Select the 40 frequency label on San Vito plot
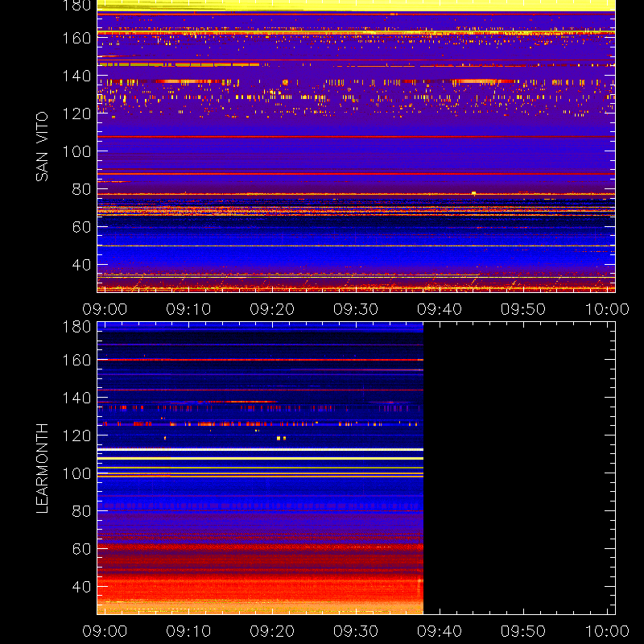 click(82, 265)
